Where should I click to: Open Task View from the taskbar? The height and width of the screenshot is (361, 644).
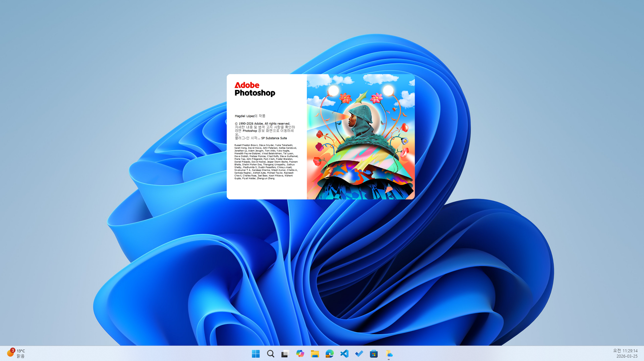(x=285, y=354)
